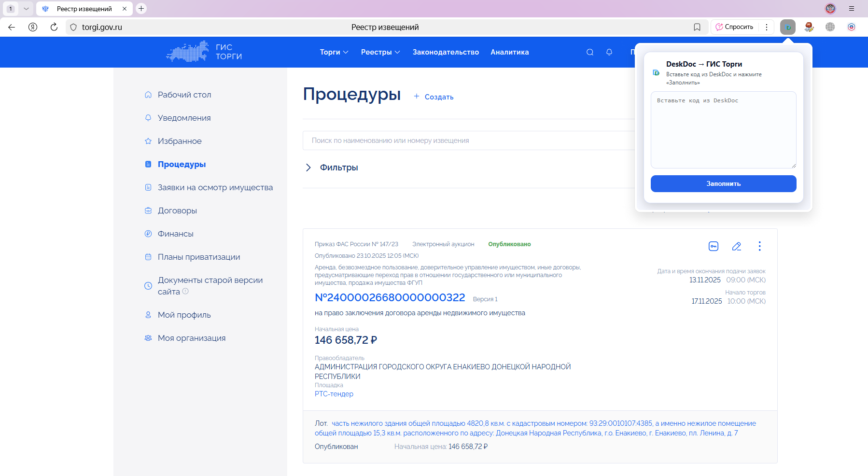The height and width of the screenshot is (476, 868).
Task: Click notice number №24000026680000000322
Action: pyautogui.click(x=389, y=298)
